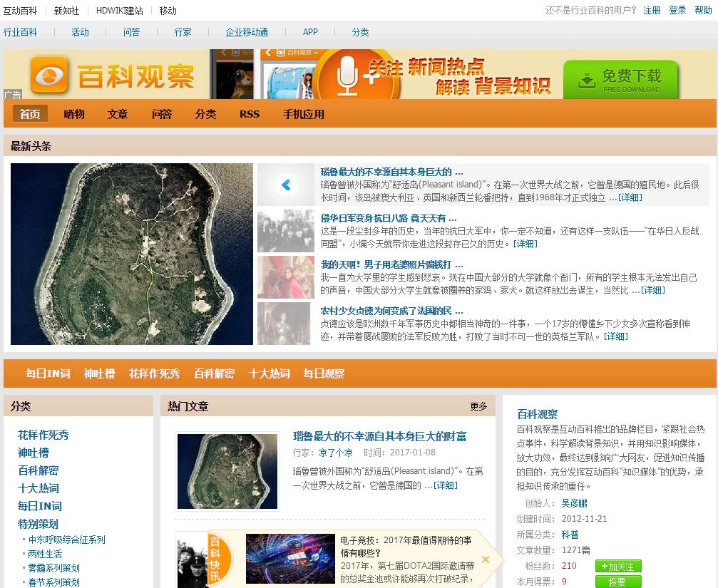
Task: Open headline 瑙鲁最大的不幸源自其本身巨大的 …
Action: click(392, 172)
